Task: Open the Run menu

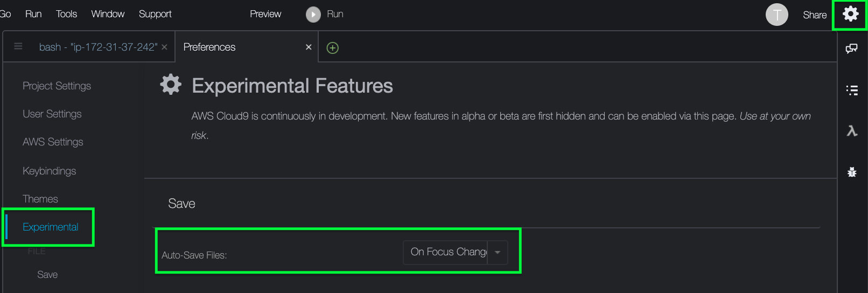Action: click(x=33, y=14)
